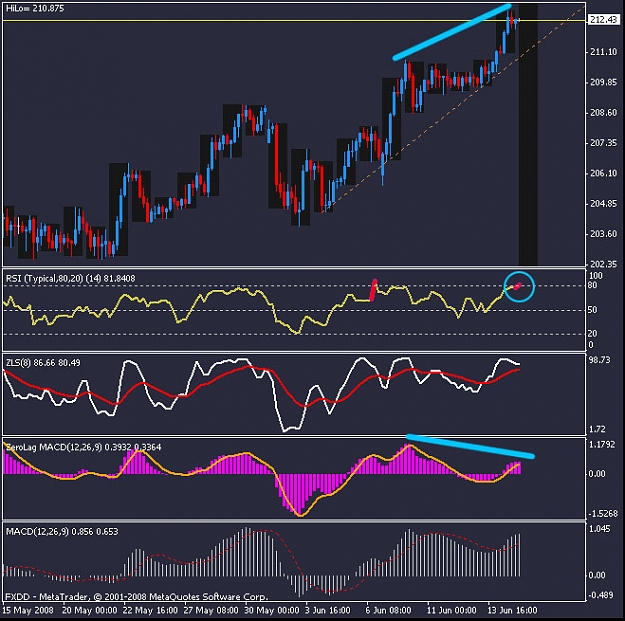Click the ZLS scale maximum 98.73

click(x=599, y=360)
